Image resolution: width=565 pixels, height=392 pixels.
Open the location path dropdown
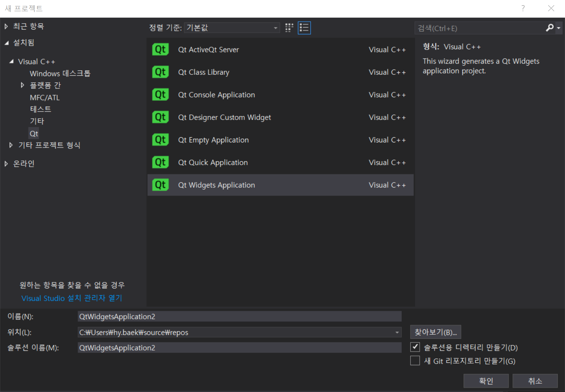point(397,332)
